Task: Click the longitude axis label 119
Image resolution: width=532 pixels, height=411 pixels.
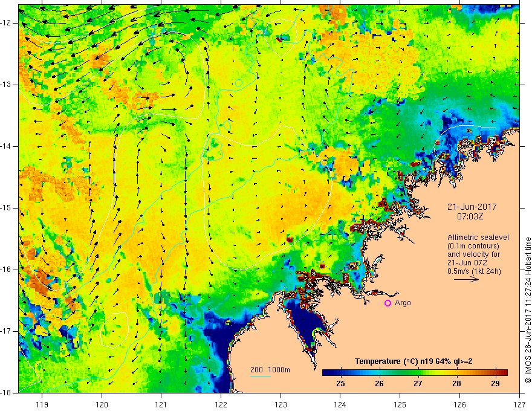Action: (42, 404)
